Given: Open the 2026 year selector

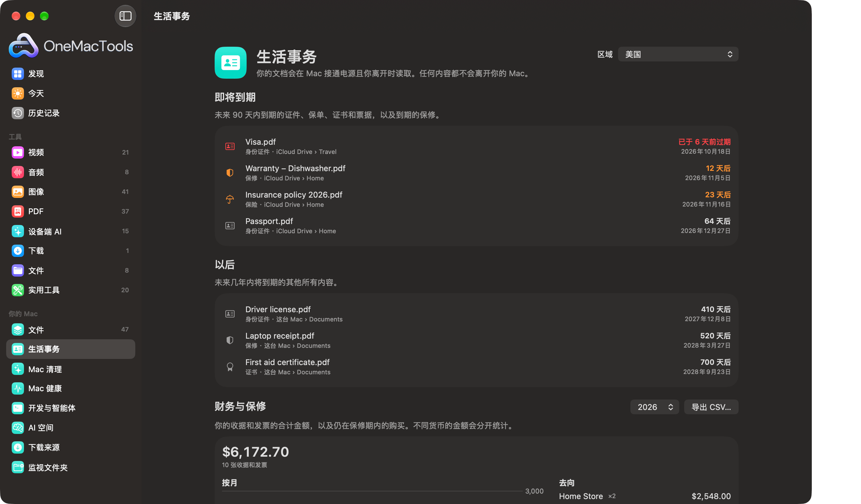Looking at the screenshot, I should [x=655, y=407].
